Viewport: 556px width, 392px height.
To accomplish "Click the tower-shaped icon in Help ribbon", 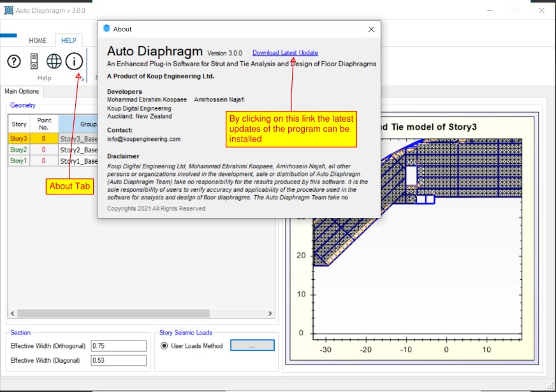I will (34, 61).
